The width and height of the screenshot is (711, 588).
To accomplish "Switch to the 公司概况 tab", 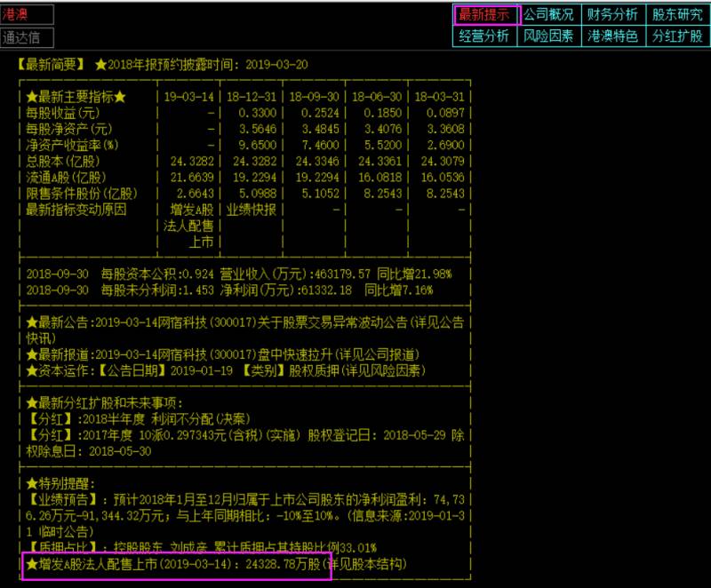I will 548,14.
